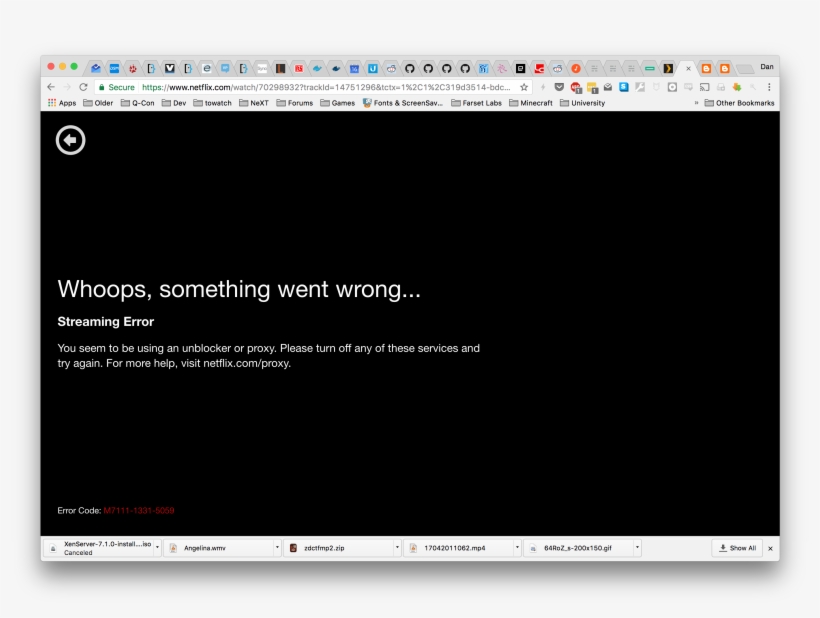Open the Apps grid shortcut
The image size is (820, 618).
[62, 103]
